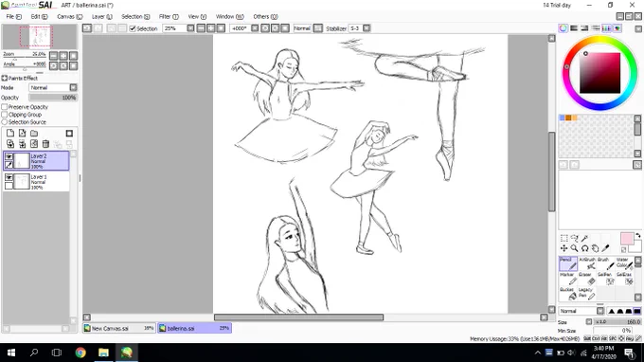Open the rotation angle dropdown in toolbar

(x=255, y=28)
